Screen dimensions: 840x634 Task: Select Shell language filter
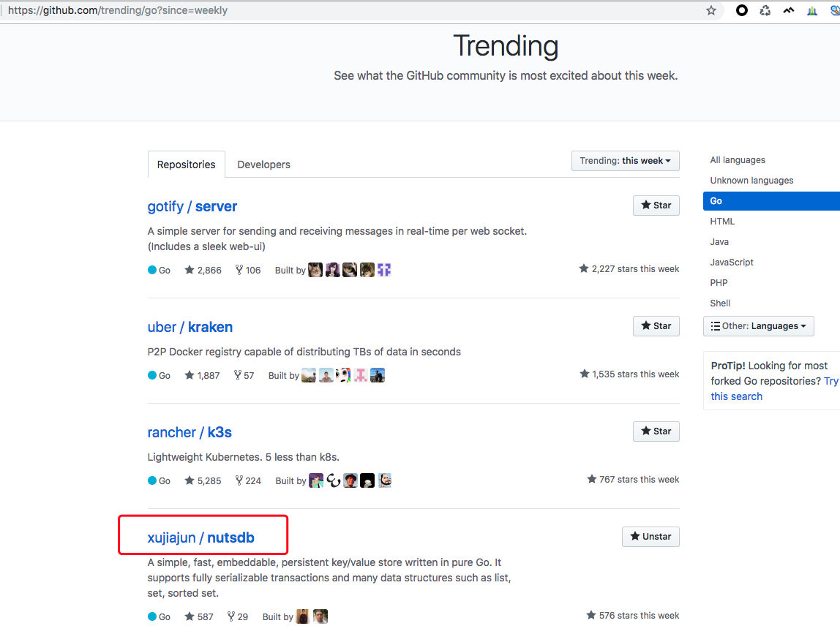click(x=720, y=303)
